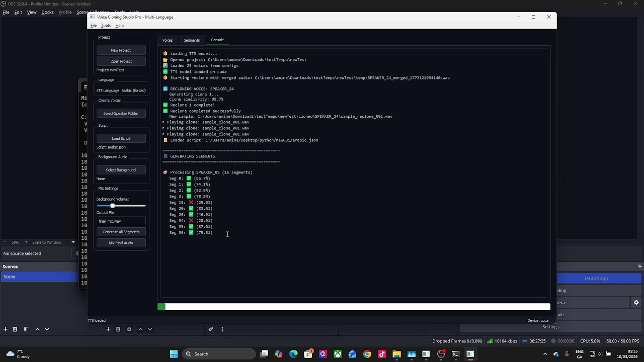
Task: Open Task View on the taskbar
Action: pos(264,354)
